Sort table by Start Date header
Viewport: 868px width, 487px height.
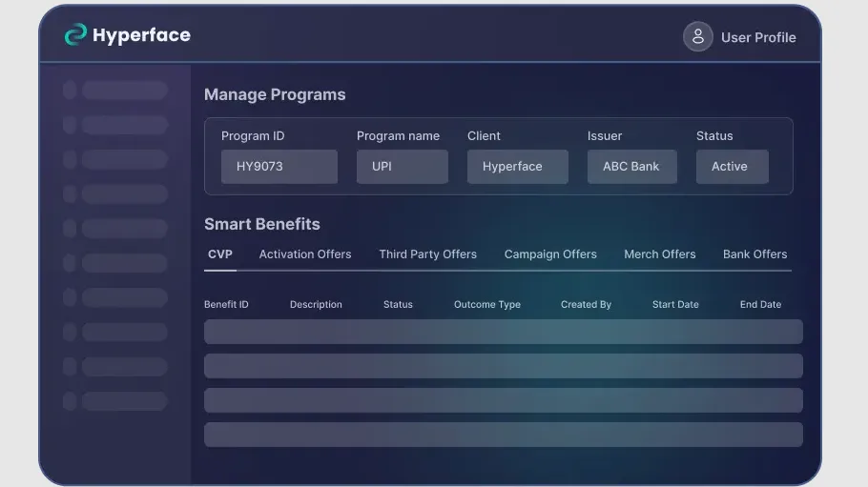pos(675,305)
